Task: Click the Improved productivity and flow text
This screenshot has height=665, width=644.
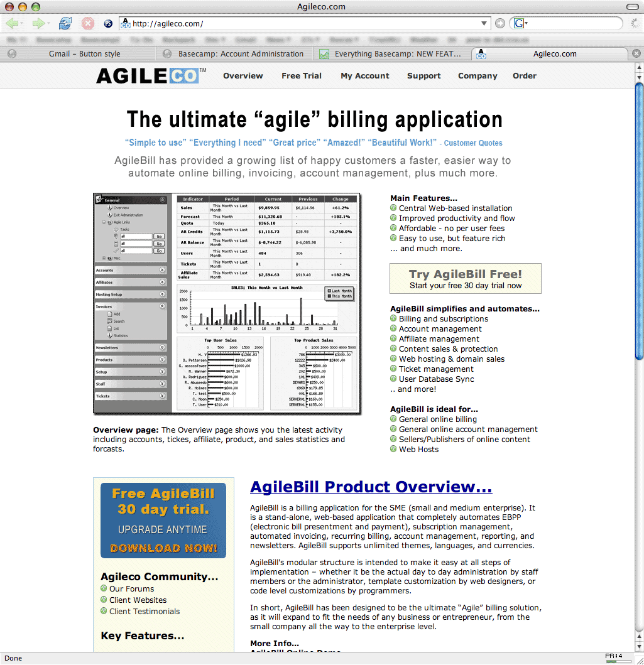Action: point(457,219)
